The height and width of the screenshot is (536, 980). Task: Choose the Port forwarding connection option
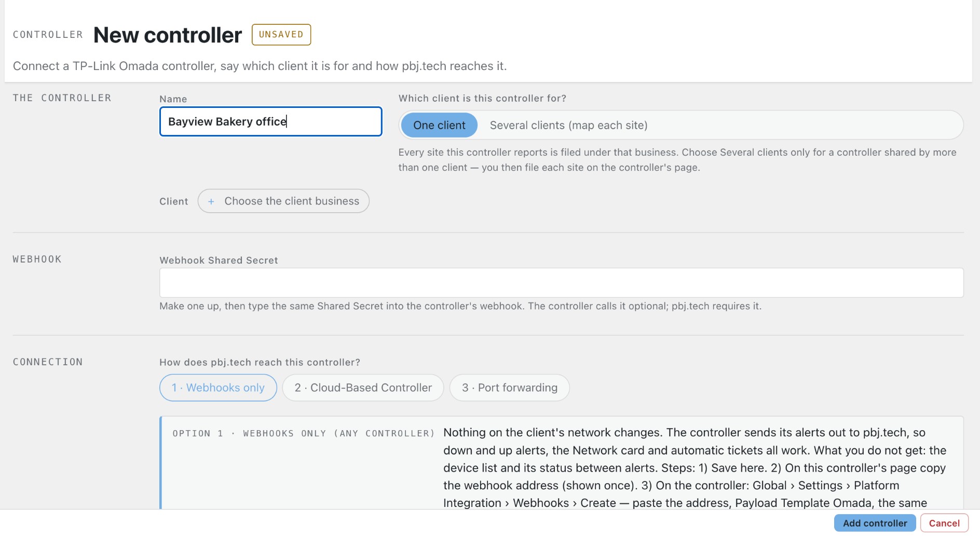[509, 388]
